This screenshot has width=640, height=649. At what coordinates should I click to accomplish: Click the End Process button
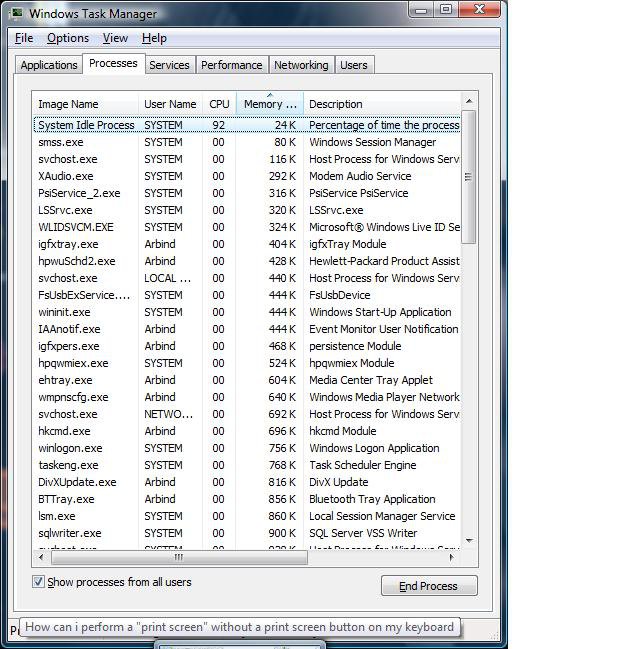(429, 586)
